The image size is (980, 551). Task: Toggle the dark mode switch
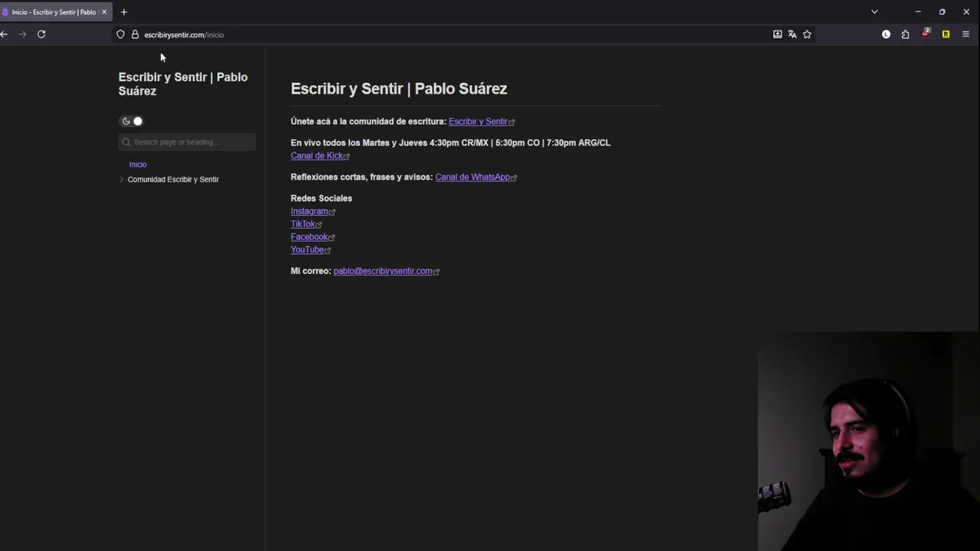(132, 121)
